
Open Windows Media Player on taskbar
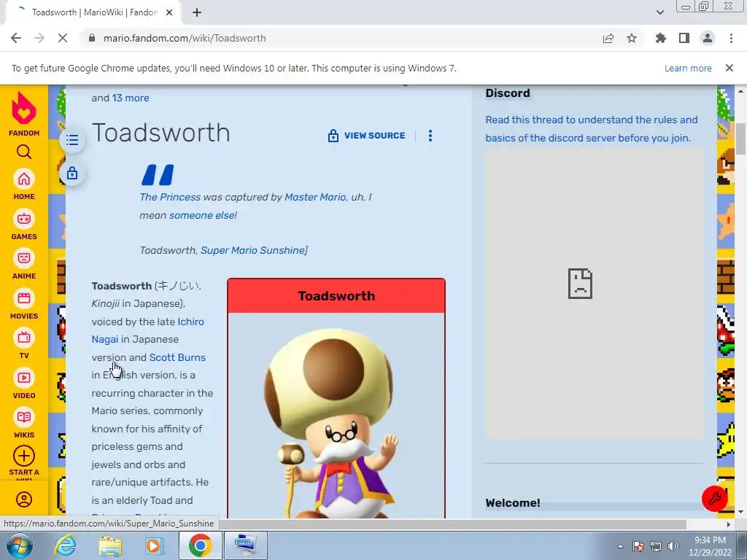[154, 545]
